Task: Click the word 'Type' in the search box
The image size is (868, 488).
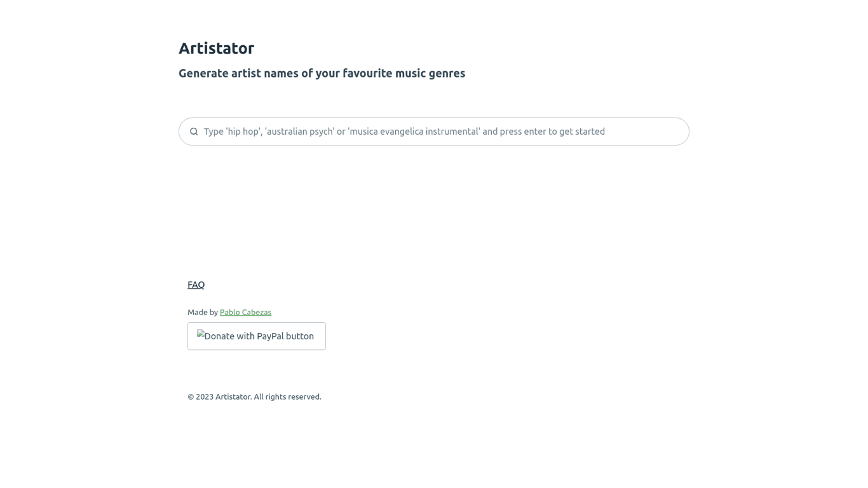Action: tap(214, 132)
